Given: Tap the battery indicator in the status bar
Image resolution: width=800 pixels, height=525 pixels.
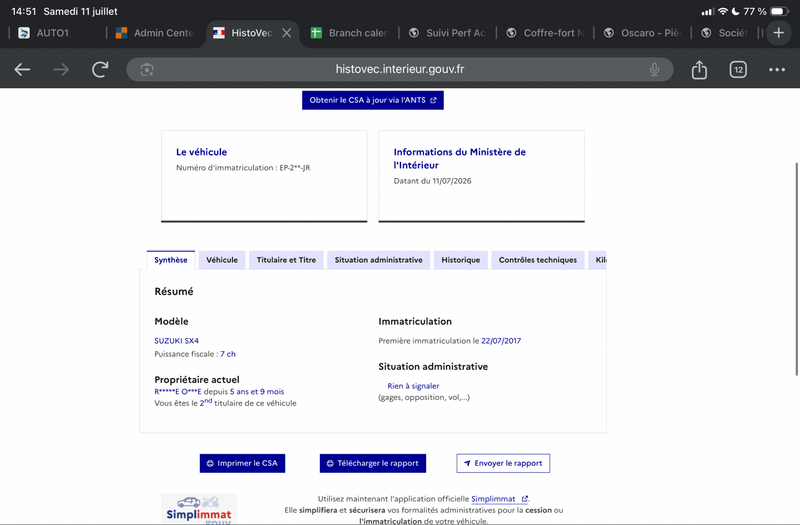Looking at the screenshot, I should pyautogui.click(x=779, y=11).
